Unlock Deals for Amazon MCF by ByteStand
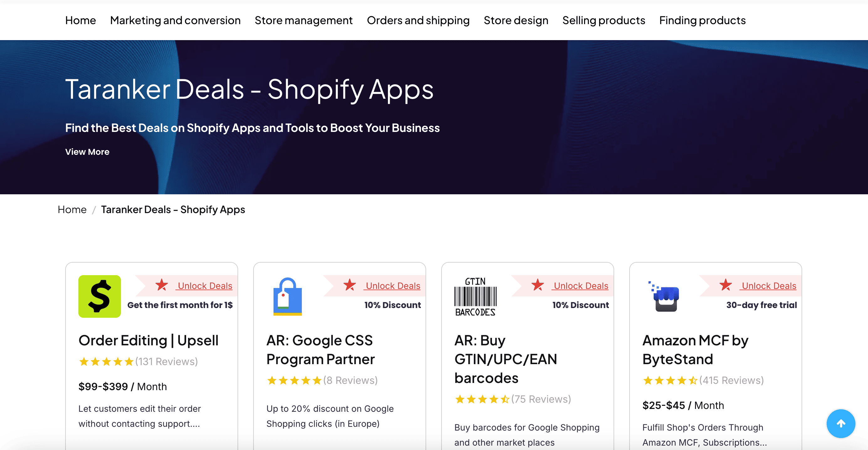 768,286
